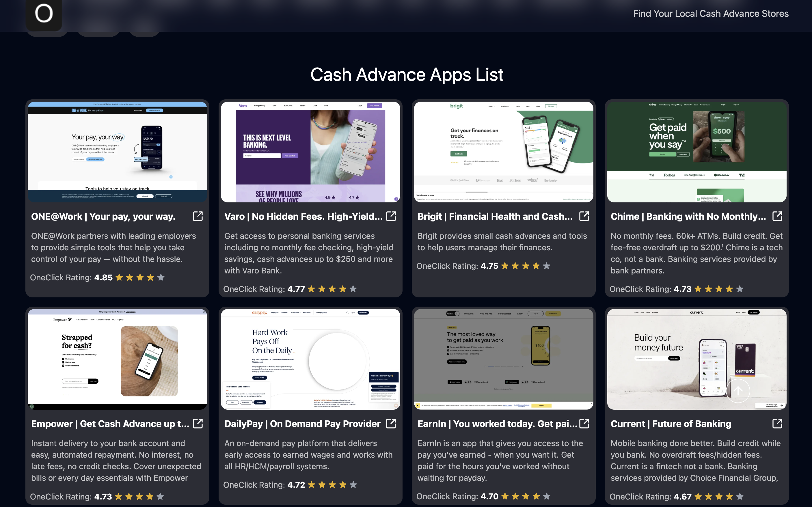Open the Empower website screenshot thumbnail
This screenshot has height=507, width=812.
point(117,359)
